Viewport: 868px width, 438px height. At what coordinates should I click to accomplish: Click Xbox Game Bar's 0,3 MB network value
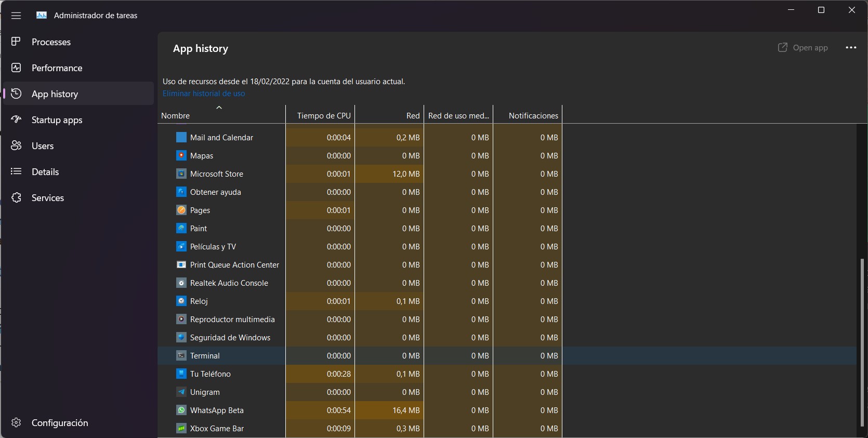pyautogui.click(x=408, y=429)
